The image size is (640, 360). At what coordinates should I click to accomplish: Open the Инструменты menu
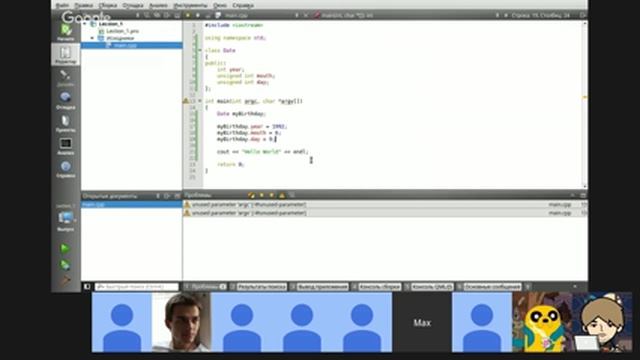click(190, 5)
